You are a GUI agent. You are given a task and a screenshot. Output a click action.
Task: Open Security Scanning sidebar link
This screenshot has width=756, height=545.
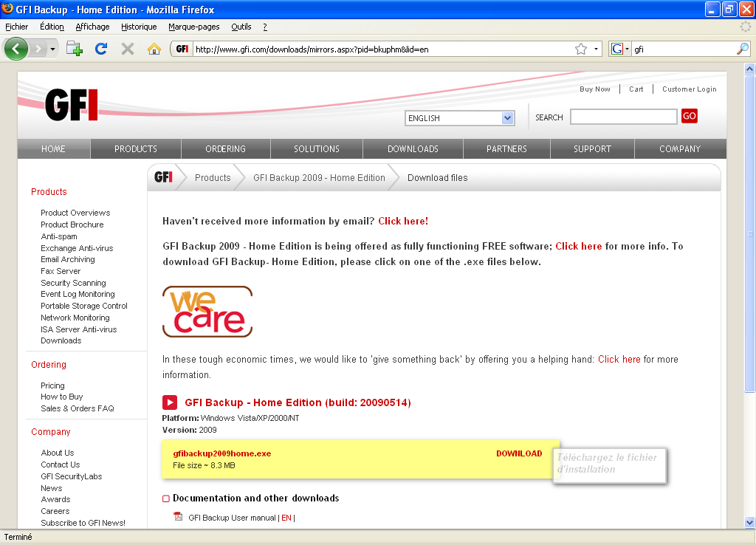point(73,283)
